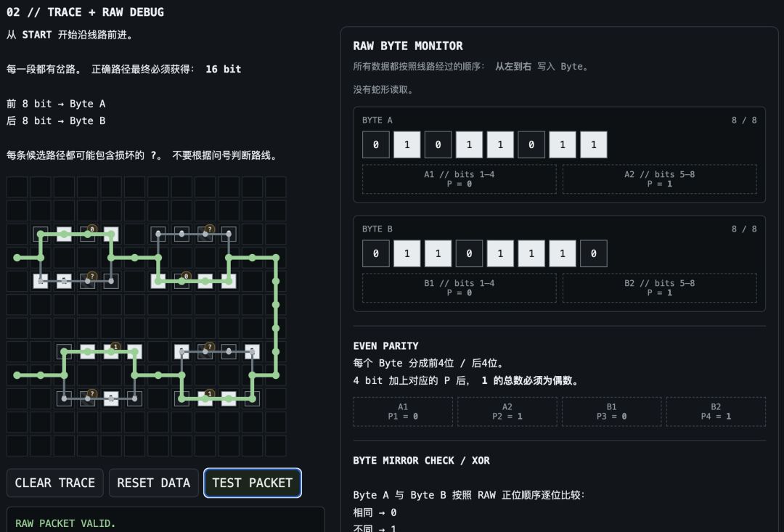Click the "P1 = 0" parity cell

(403, 412)
